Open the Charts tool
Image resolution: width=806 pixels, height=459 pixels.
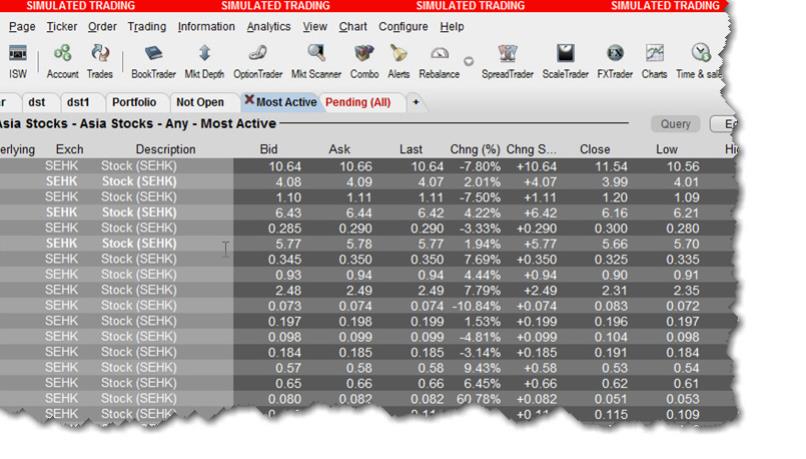[x=654, y=59]
